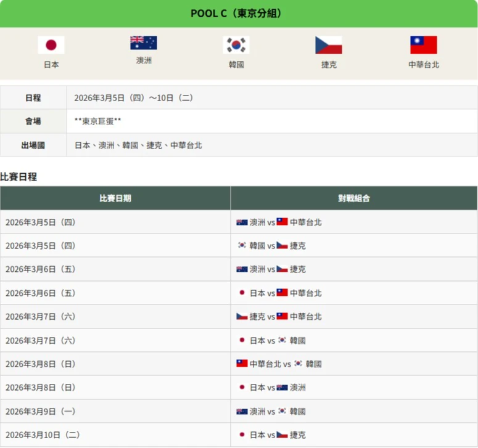Click Czech flag in 日本 vs 捷克 matchup
The image size is (478, 448).
(282, 435)
